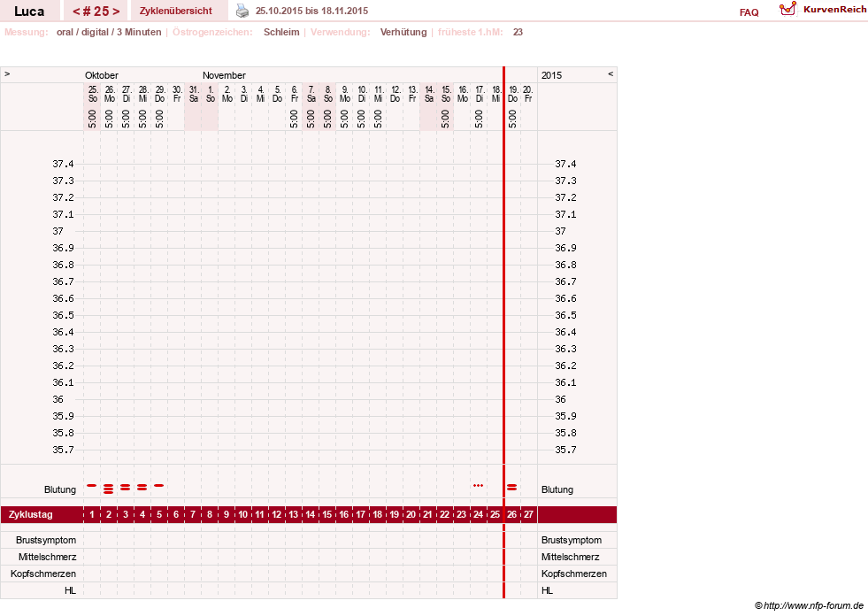Click the bleeding mark on cycle day 1
The image size is (868, 616).
pyautogui.click(x=92, y=485)
